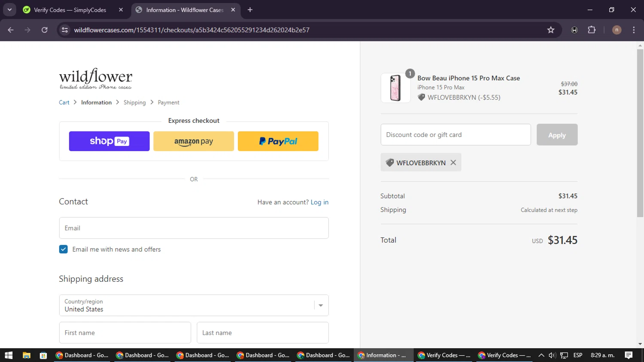Click the scrollbar down arrow
The width and height of the screenshot is (644, 362).
pyautogui.click(x=640, y=344)
